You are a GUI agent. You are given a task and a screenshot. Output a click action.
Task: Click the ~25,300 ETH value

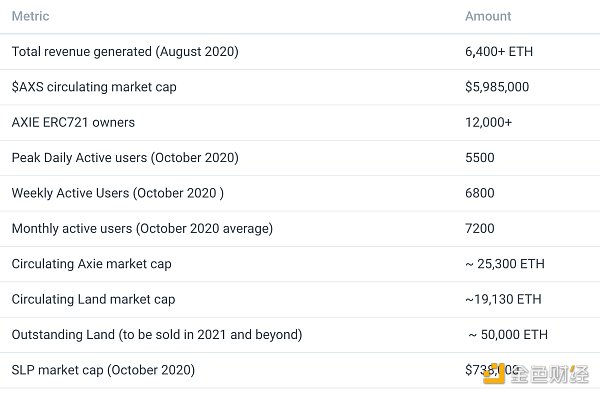(x=505, y=264)
